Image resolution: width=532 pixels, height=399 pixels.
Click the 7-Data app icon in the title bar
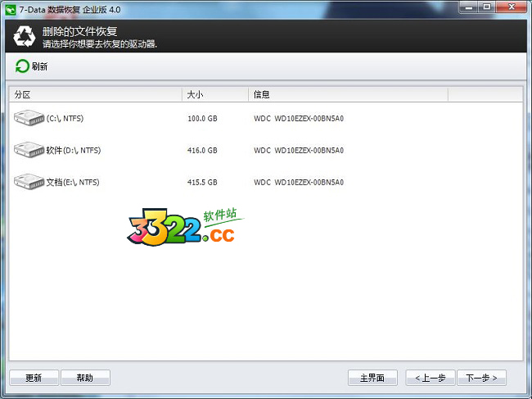[11, 10]
